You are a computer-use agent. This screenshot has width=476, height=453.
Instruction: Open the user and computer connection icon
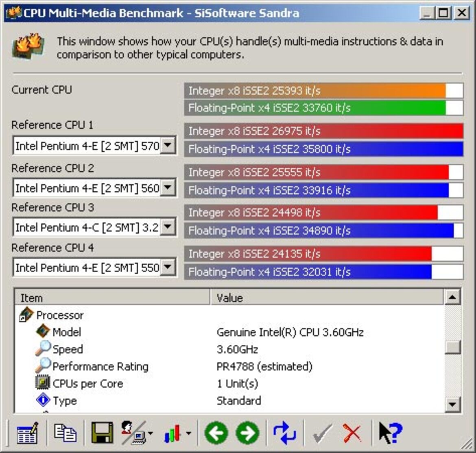tap(133, 433)
